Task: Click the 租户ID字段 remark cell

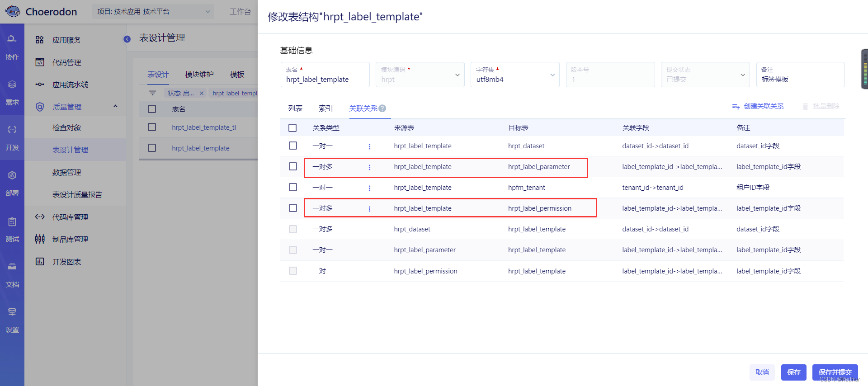Action: [x=753, y=188]
